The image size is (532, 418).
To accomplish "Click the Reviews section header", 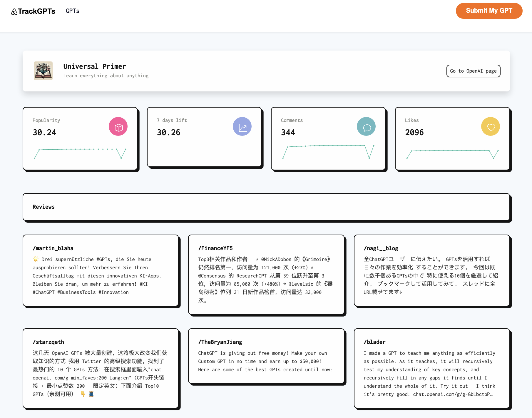I will click(266, 207).
